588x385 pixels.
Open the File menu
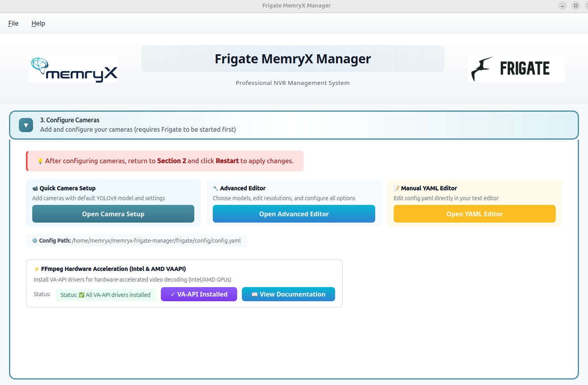(x=13, y=23)
